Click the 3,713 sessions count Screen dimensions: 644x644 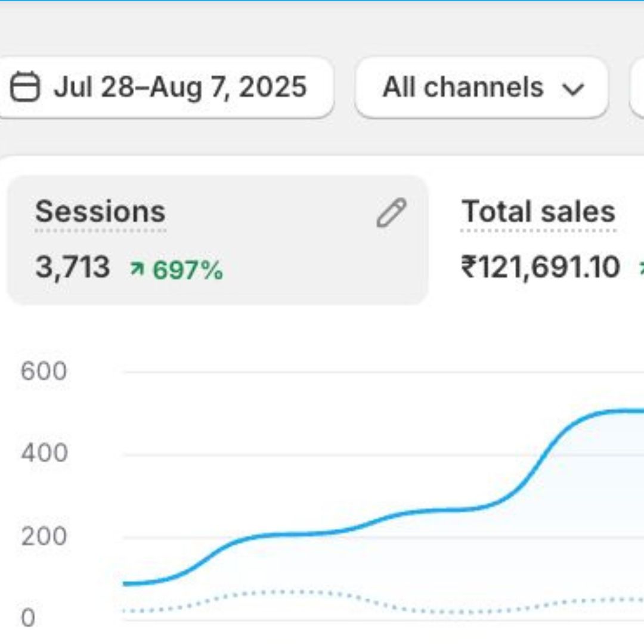(x=72, y=267)
